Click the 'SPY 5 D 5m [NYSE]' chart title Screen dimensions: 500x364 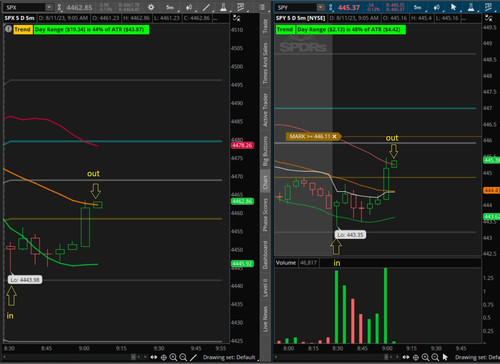pos(300,18)
